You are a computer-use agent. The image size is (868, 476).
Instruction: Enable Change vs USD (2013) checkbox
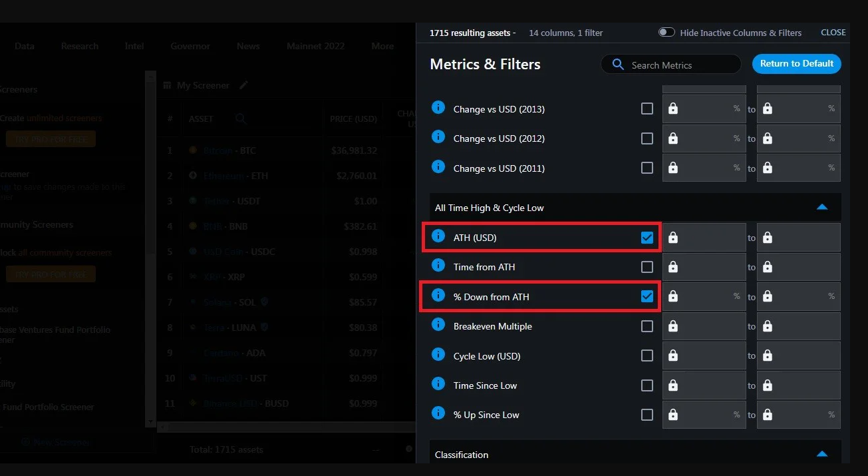pos(647,109)
